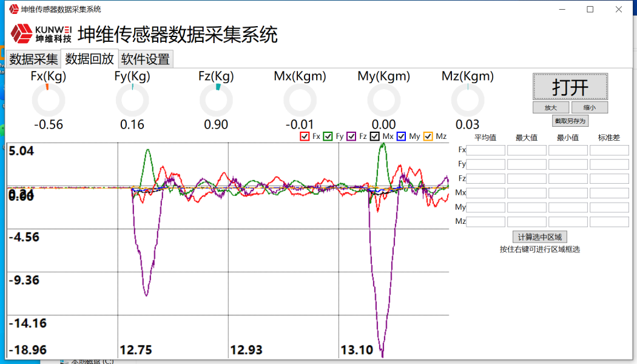Click the Fx 平均值 input field
This screenshot has height=364, width=637.
point(485,150)
